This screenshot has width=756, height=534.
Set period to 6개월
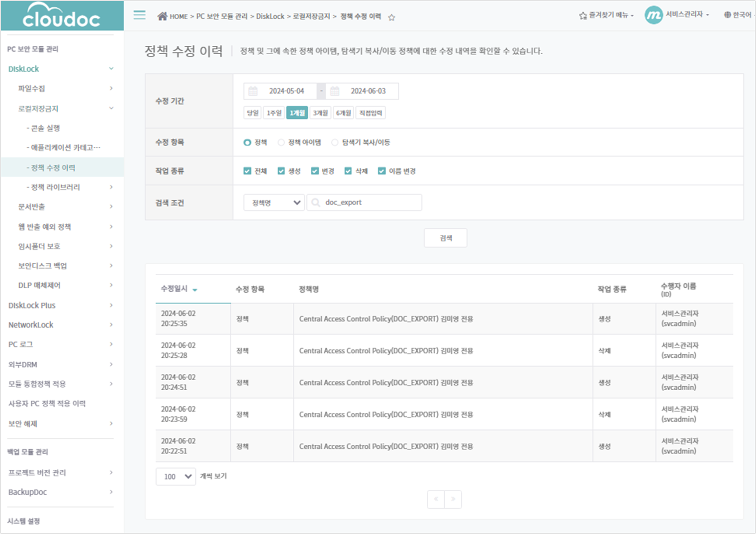click(x=344, y=113)
